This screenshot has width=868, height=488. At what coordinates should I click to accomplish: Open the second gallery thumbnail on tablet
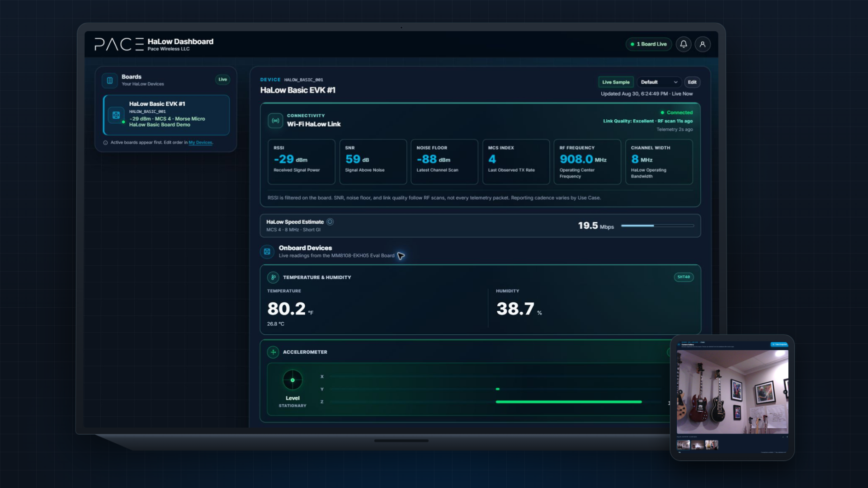point(698,445)
